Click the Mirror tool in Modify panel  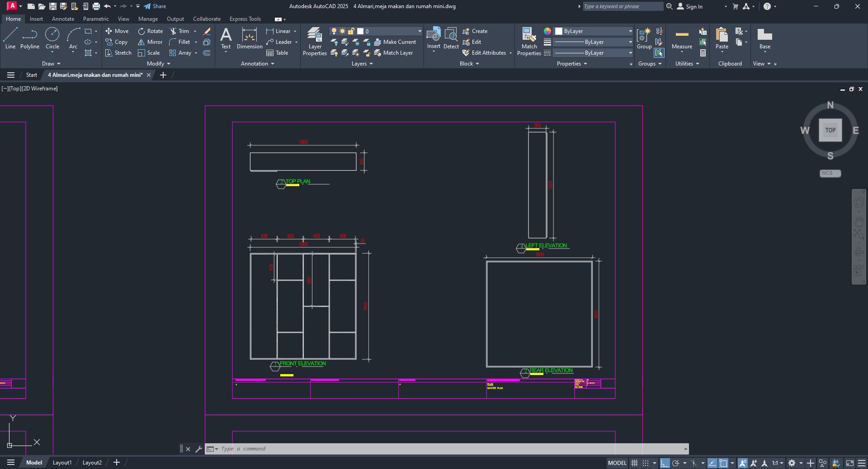coord(150,42)
